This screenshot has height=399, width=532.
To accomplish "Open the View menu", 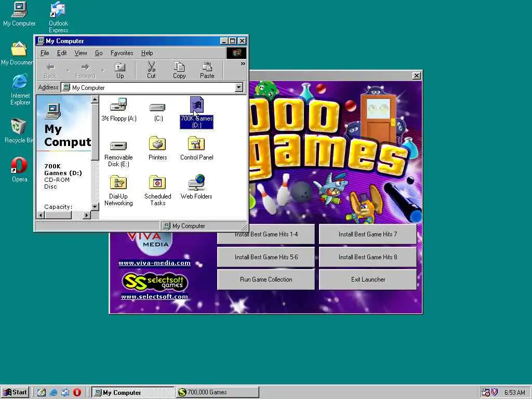I will pos(81,53).
